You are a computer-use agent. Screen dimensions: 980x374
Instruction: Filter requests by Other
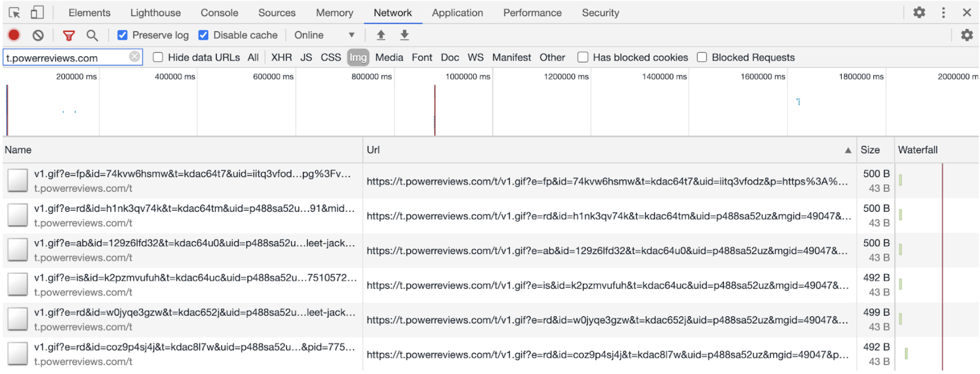pos(552,57)
